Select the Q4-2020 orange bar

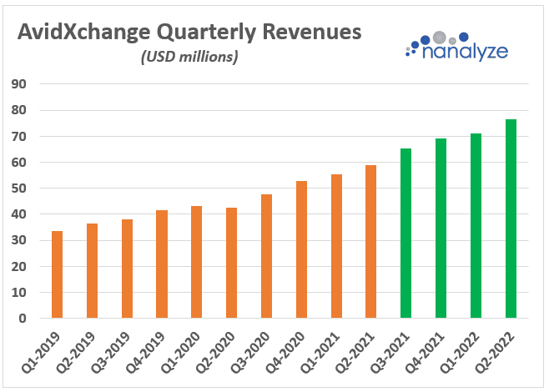coord(301,249)
